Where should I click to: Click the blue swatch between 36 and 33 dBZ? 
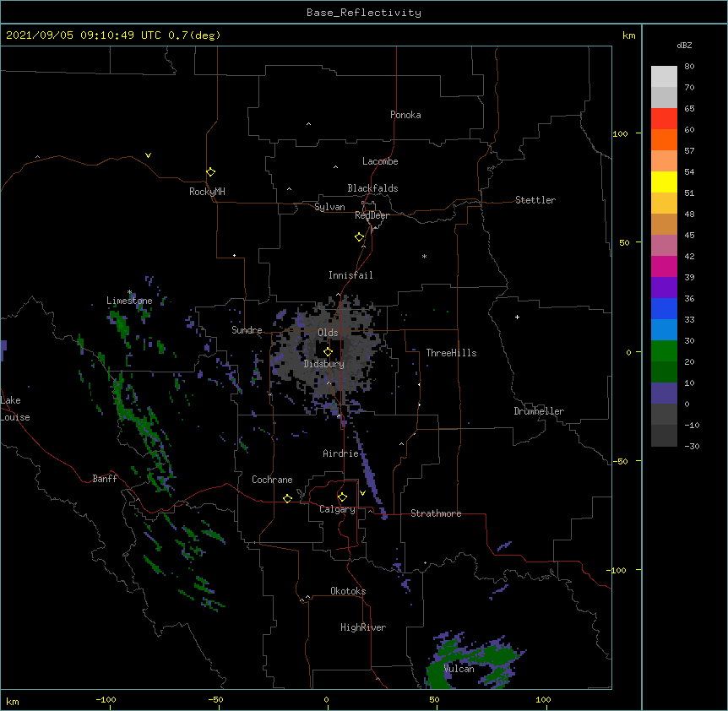coord(664,308)
